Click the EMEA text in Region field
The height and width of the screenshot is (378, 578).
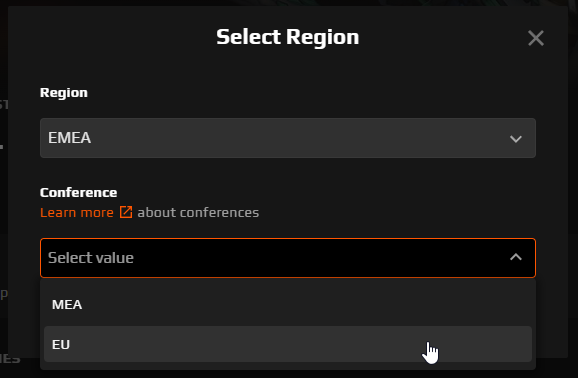(69, 138)
